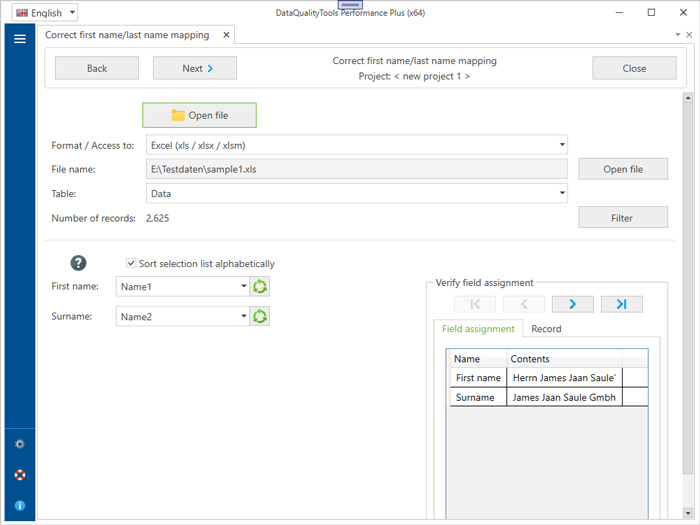
Task: Select the Field assignment tab
Action: tap(478, 329)
